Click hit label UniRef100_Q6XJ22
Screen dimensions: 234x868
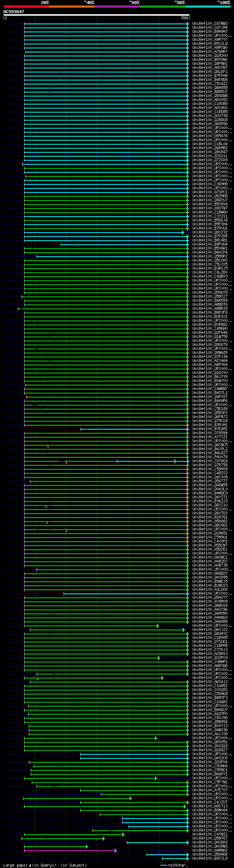210,630
